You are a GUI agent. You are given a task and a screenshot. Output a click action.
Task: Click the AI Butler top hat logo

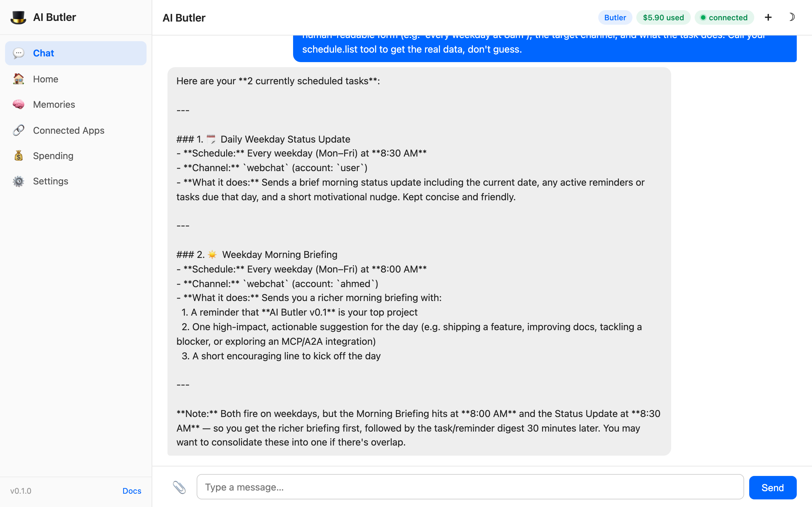pos(19,17)
